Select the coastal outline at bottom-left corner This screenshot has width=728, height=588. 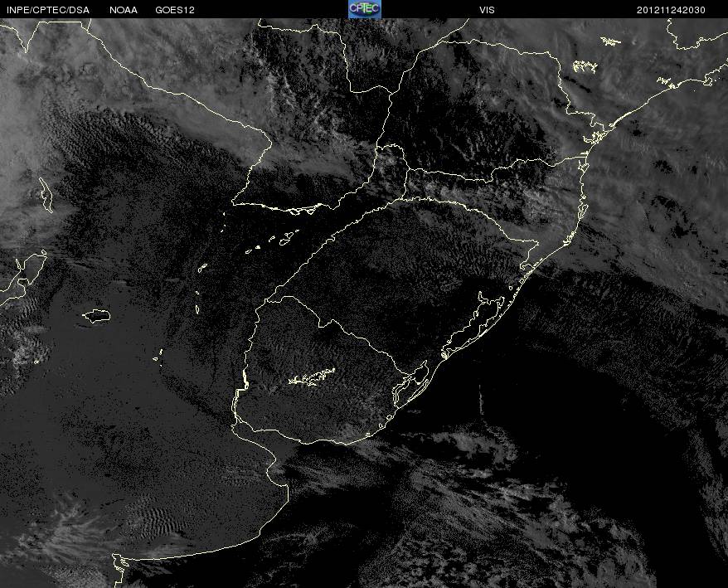(x=119, y=571)
